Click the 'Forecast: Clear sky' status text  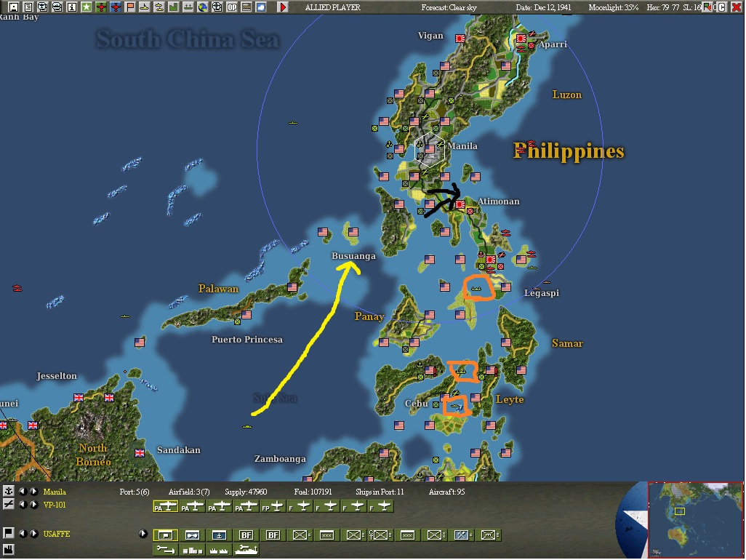[x=449, y=7]
